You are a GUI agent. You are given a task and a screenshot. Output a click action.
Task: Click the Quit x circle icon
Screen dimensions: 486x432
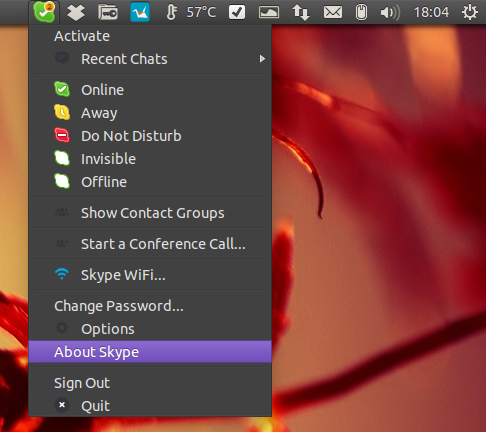click(x=62, y=405)
